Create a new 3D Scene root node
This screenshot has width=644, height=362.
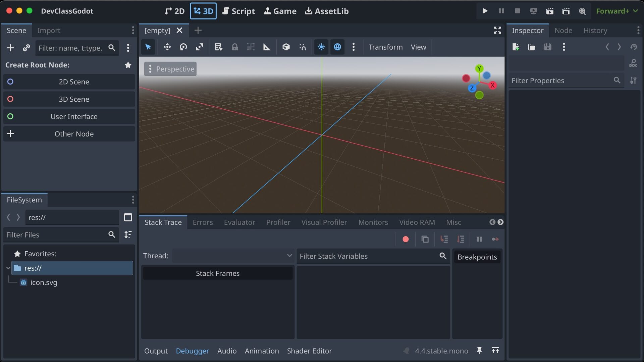pos(69,99)
